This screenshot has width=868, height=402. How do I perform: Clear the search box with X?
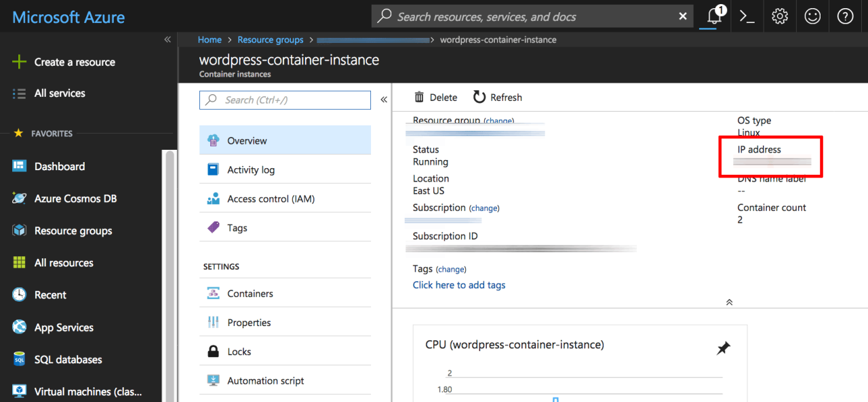click(683, 16)
